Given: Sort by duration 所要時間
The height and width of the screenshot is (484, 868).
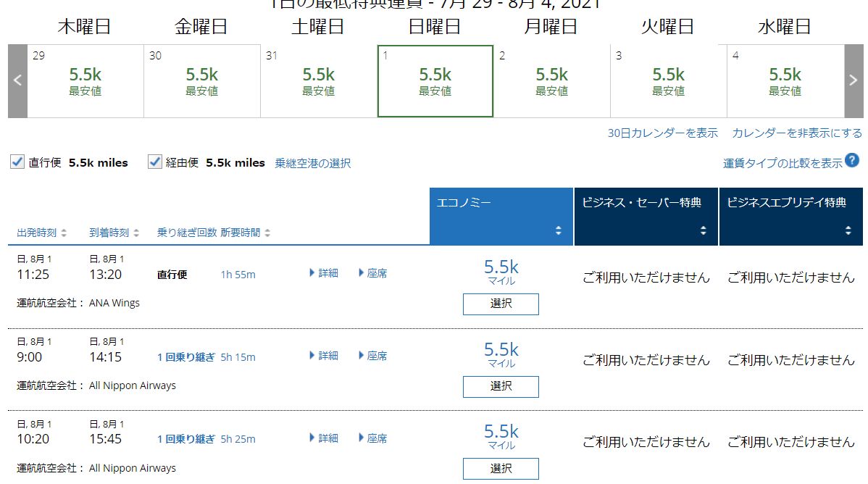Looking at the screenshot, I should 245,233.
